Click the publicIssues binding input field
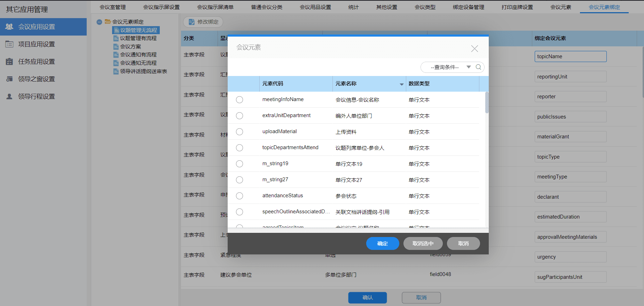Viewport: 644px width, 306px height. 571,117
